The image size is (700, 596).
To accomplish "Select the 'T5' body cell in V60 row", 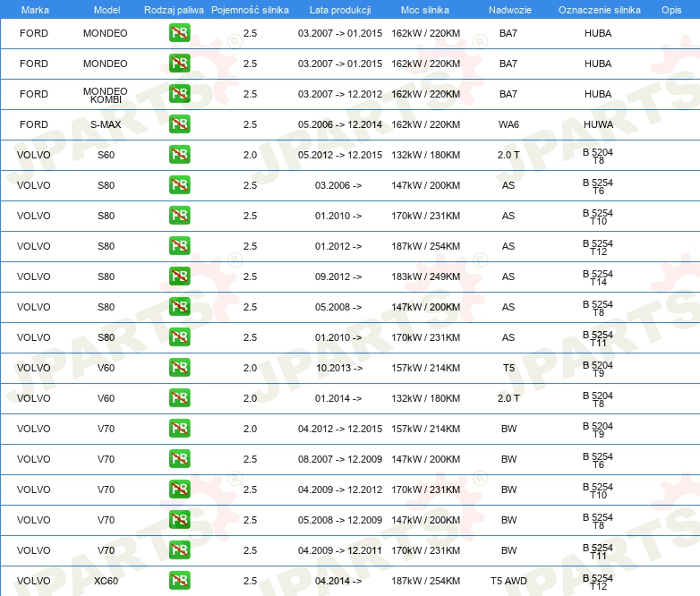I will pos(508,368).
